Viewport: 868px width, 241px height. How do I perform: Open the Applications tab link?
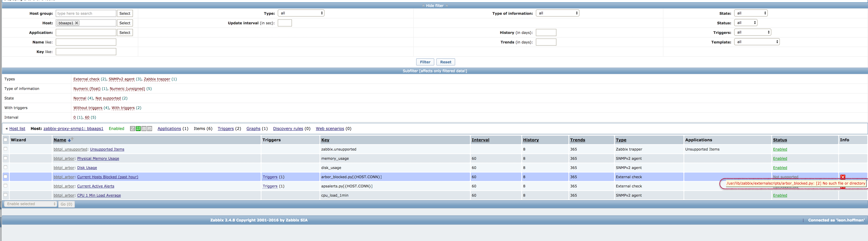coord(169,129)
